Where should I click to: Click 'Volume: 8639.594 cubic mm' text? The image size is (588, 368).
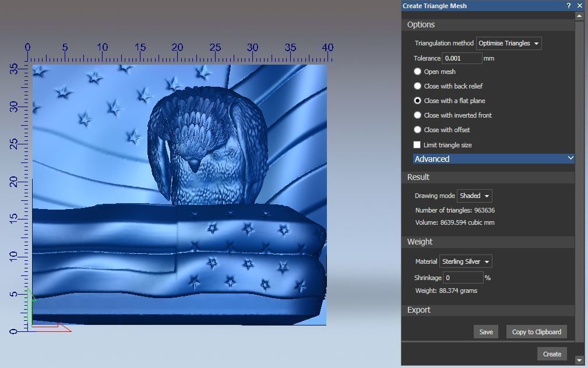pyautogui.click(x=455, y=222)
